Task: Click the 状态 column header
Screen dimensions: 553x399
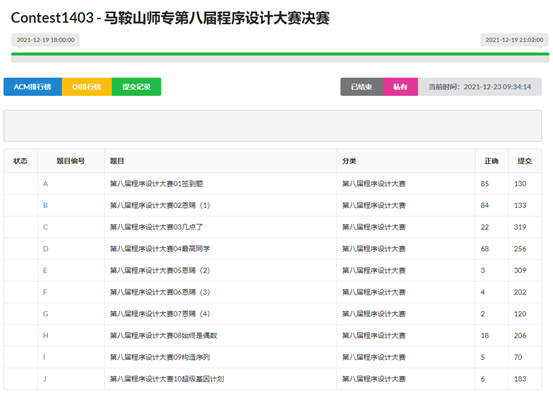Action: [x=20, y=161]
